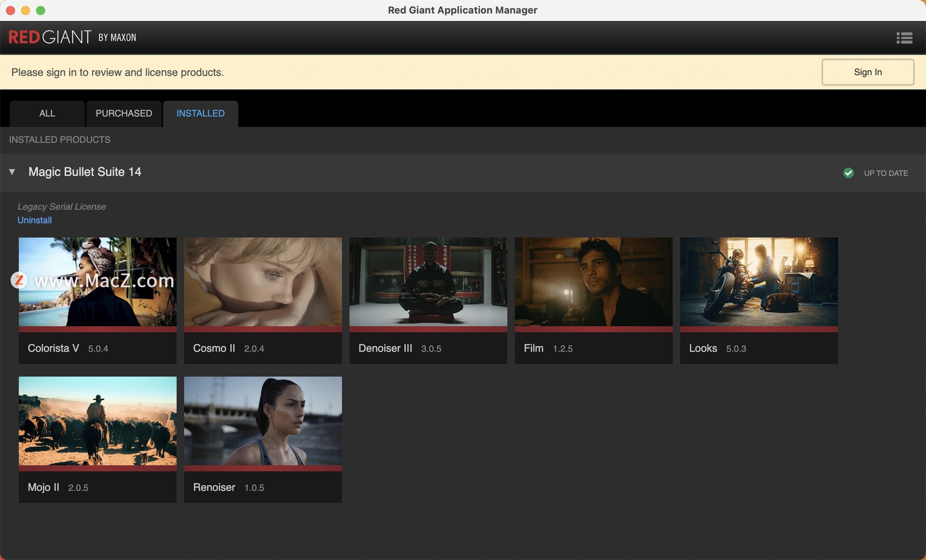Click the Renoiser name label
The image size is (926, 560).
pos(214,487)
